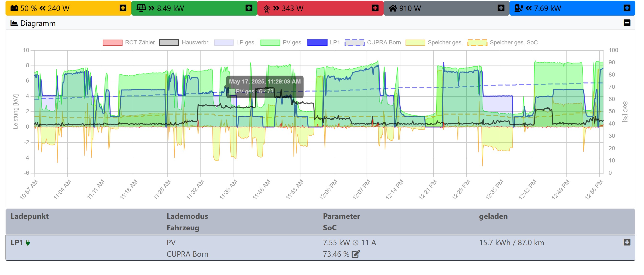This screenshot has height=275, width=644.
Task: Click the grid pylon icon in the red bar
Action: click(x=267, y=9)
